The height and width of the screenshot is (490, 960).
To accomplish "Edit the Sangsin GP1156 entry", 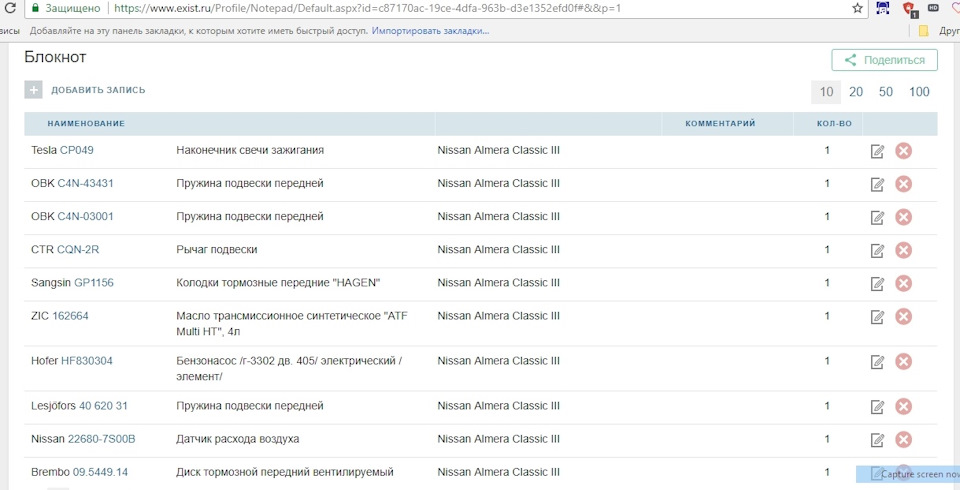I will click(x=877, y=284).
